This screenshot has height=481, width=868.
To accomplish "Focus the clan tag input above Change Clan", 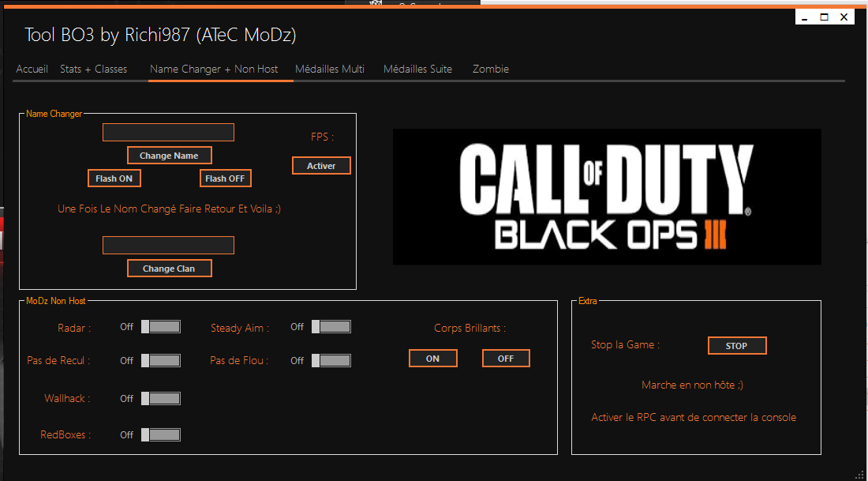I will [x=168, y=246].
